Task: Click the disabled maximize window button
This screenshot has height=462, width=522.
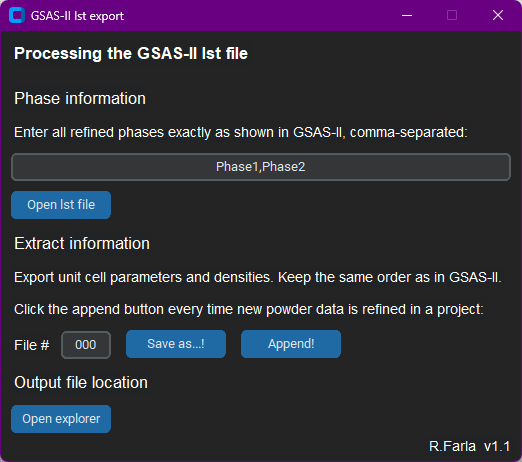Action: coord(452,15)
